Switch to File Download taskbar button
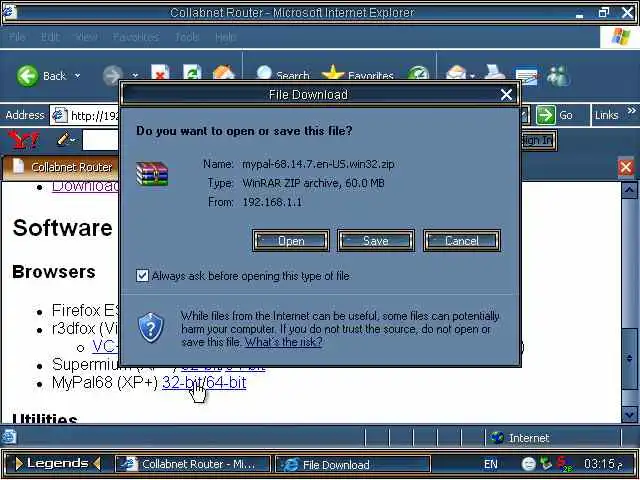Image resolution: width=640 pixels, height=480 pixels. coord(353,464)
